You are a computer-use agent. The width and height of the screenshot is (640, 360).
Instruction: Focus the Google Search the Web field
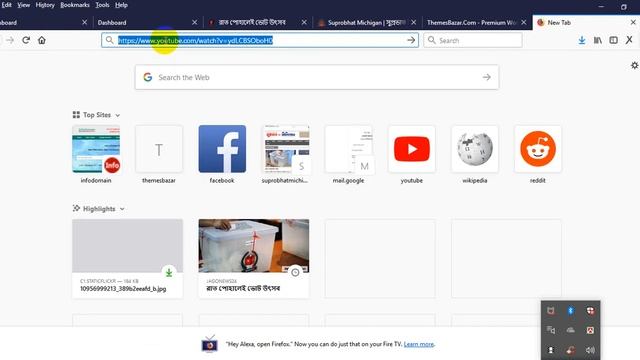click(x=317, y=77)
